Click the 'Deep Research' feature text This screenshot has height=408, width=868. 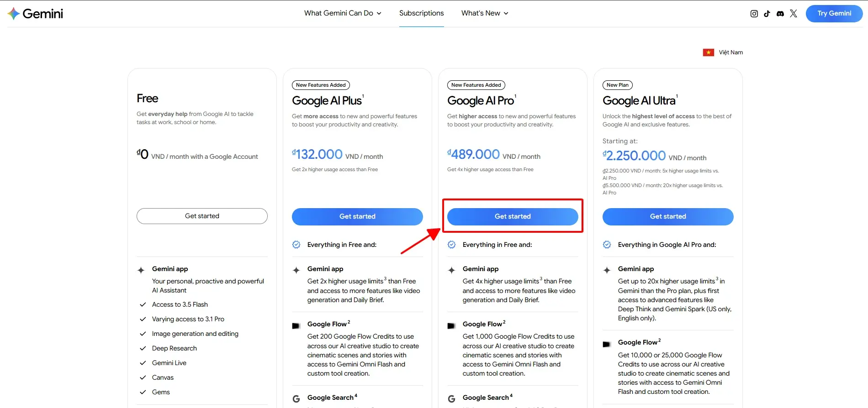click(175, 348)
